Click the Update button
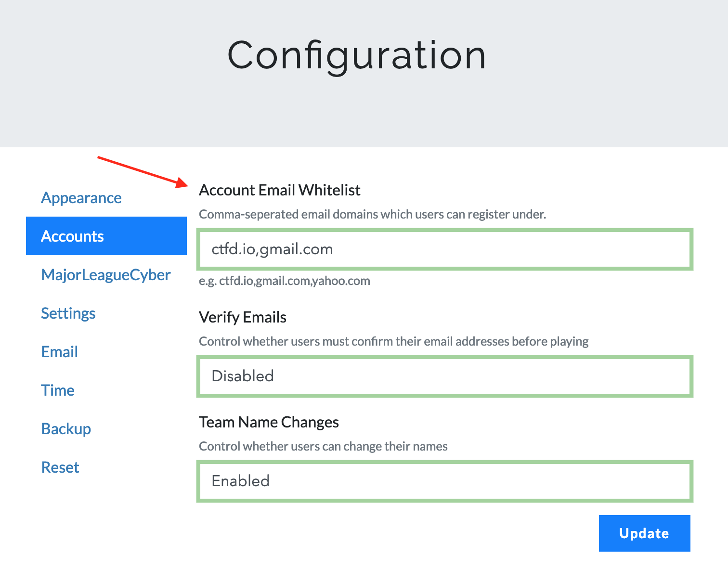728x568 pixels. click(644, 533)
